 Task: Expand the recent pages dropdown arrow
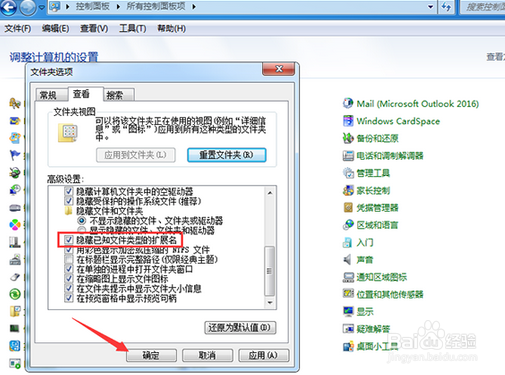coord(42,7)
